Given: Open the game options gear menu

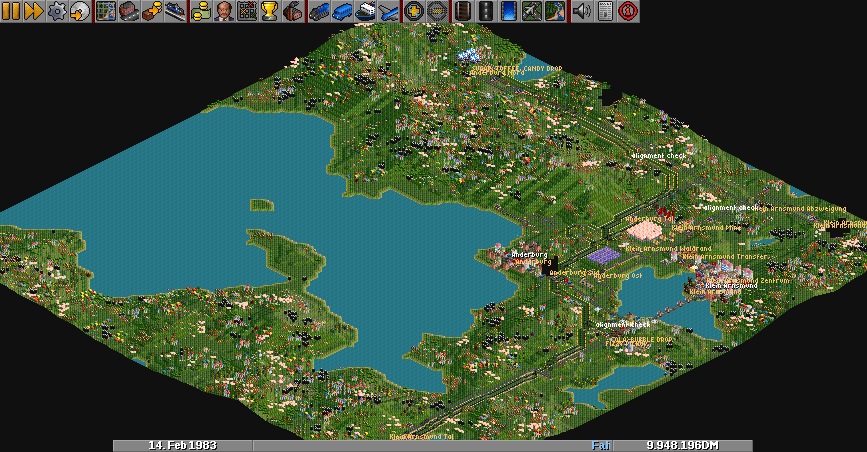Looking at the screenshot, I should point(56,11).
